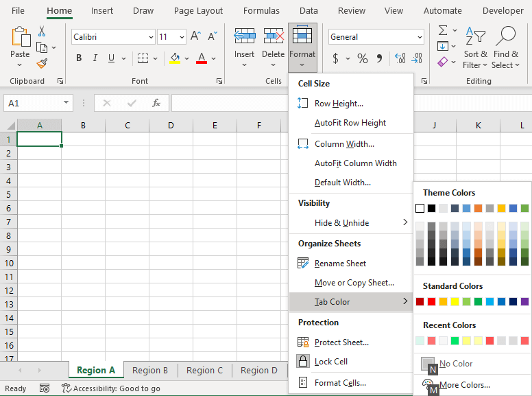Click inside the formula bar input

click(x=231, y=103)
